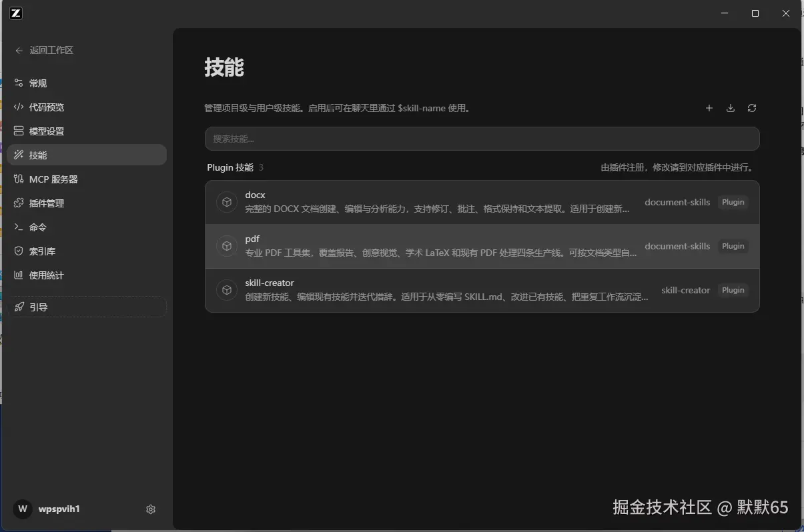The height and width of the screenshot is (532, 804).
Task: Open the 插件管理 section
Action: click(x=87, y=203)
